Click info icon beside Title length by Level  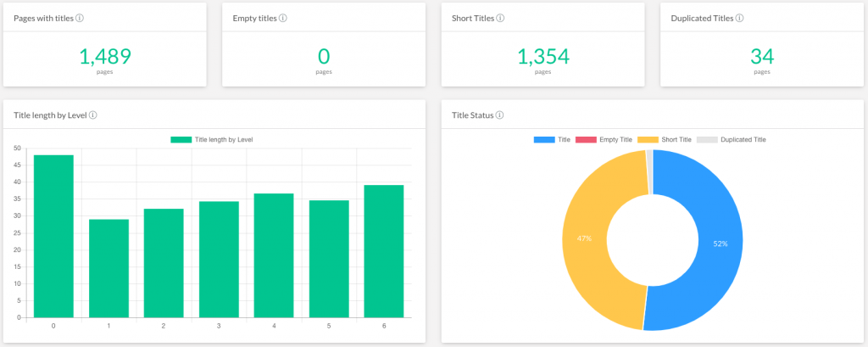click(93, 115)
